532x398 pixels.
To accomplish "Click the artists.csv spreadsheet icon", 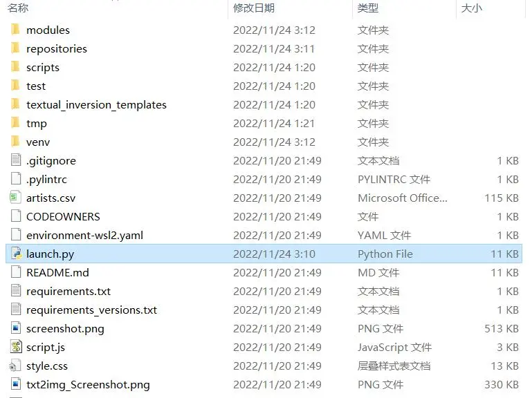I will (x=15, y=198).
